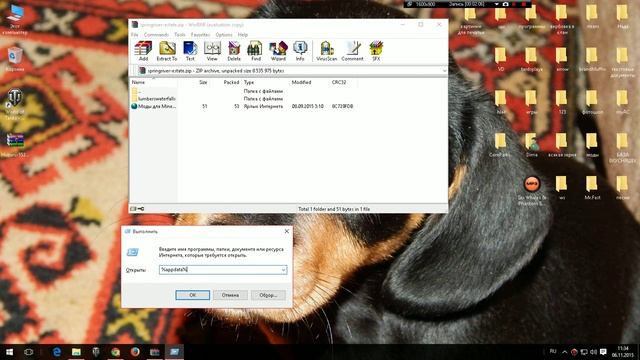640x360 pixels.
Task: Open the Start menu
Action: pos(9,352)
